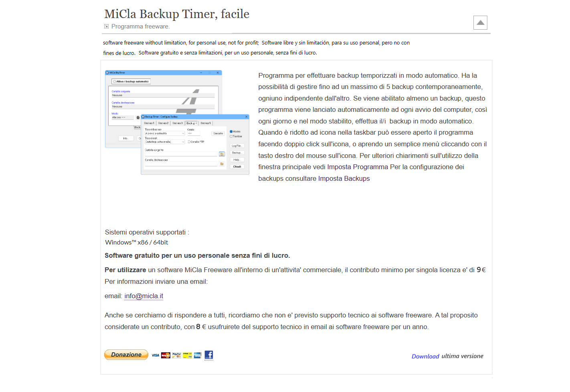Click the heading 'MiCla Backup Timer, facile'

point(177,14)
